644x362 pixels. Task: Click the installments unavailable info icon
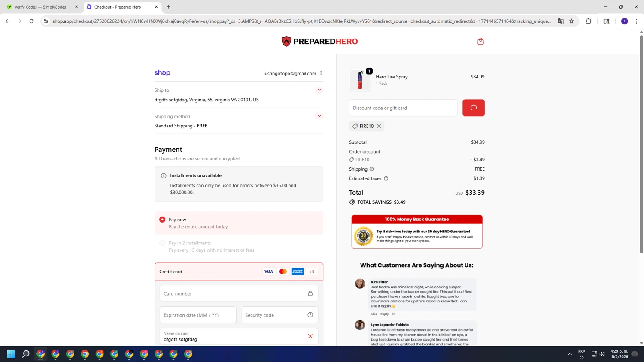pyautogui.click(x=164, y=175)
